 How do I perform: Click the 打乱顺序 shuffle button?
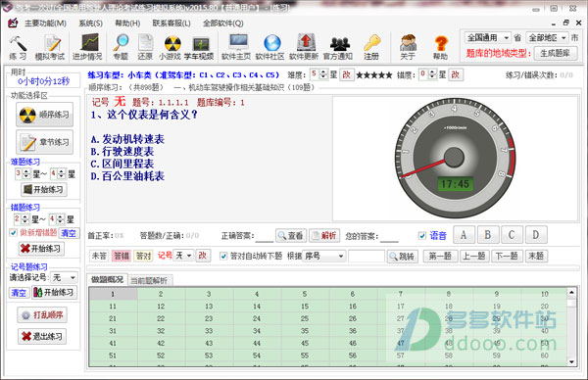(42, 314)
